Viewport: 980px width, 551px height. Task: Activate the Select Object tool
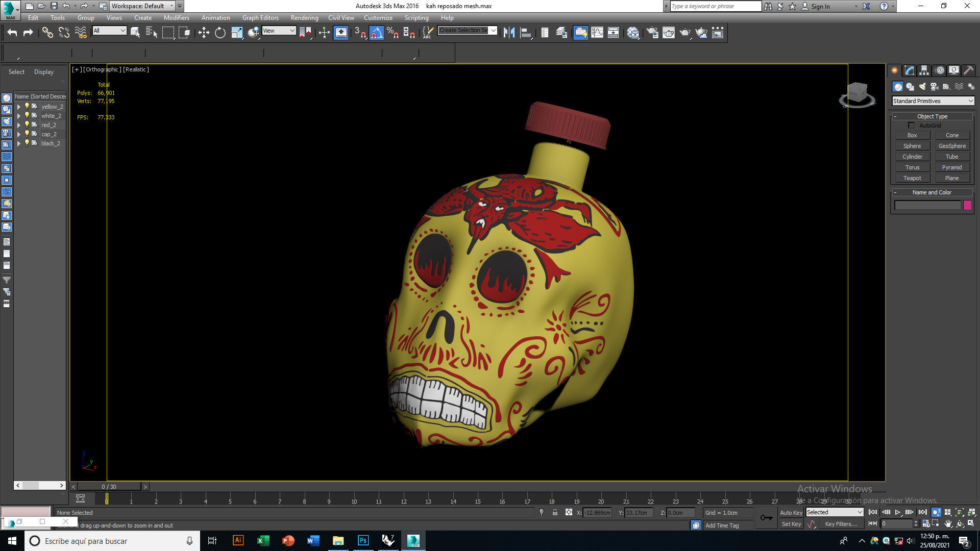[135, 33]
